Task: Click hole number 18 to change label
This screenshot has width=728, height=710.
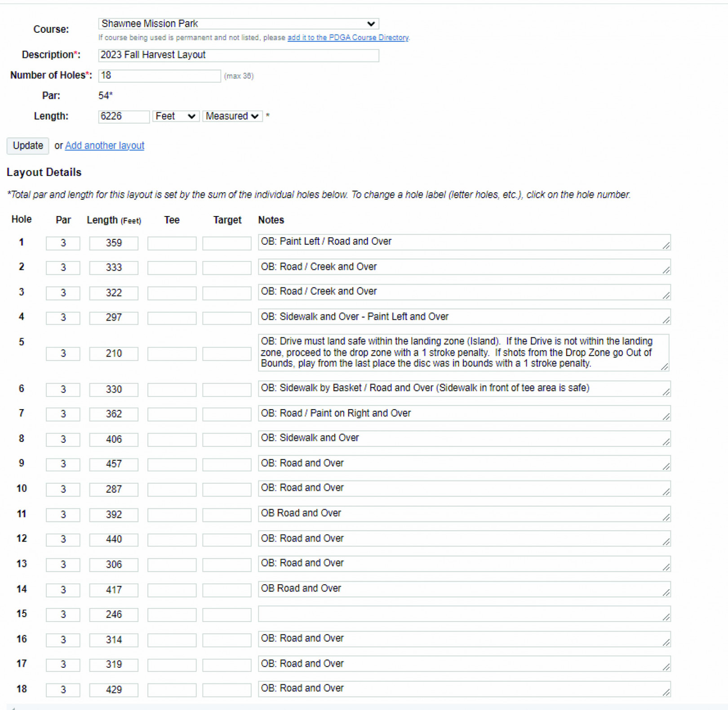Action: click(x=22, y=689)
